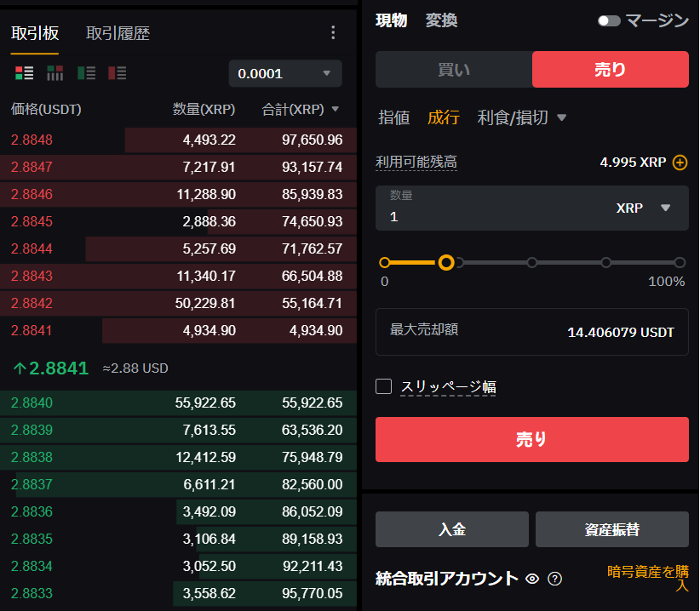This screenshot has width=700, height=611.
Task: Enable the マージン toggle switch
Action: pos(609,21)
